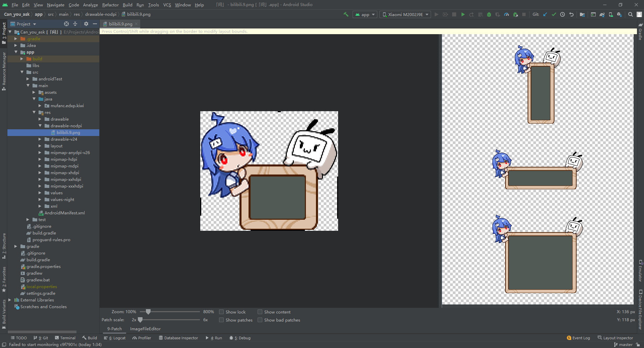Viewport: 644px width, 348px height.
Task: Open the Refactor menu
Action: pos(110,5)
